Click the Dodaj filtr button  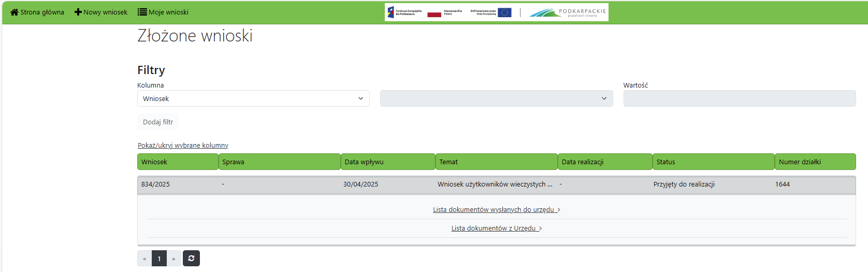pos(158,122)
